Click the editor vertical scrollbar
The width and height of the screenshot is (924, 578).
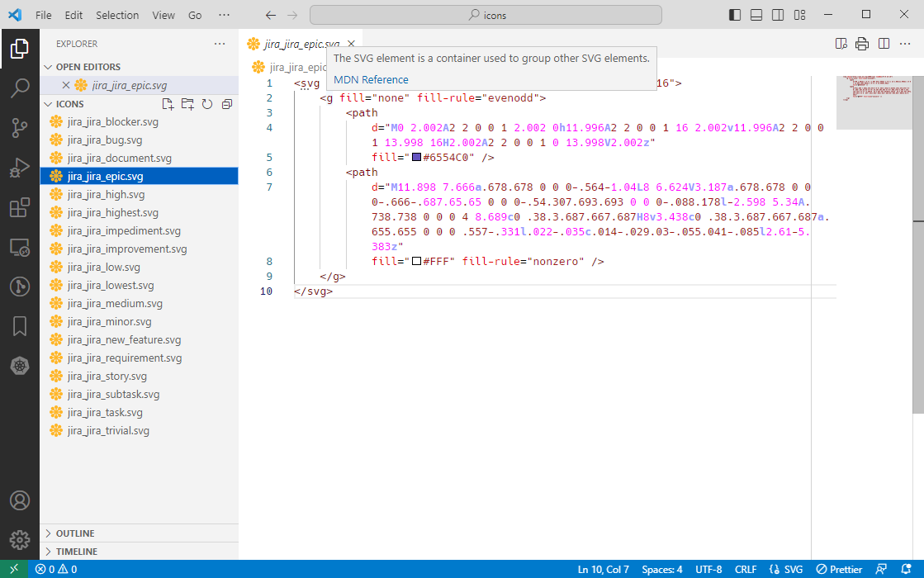(x=918, y=244)
